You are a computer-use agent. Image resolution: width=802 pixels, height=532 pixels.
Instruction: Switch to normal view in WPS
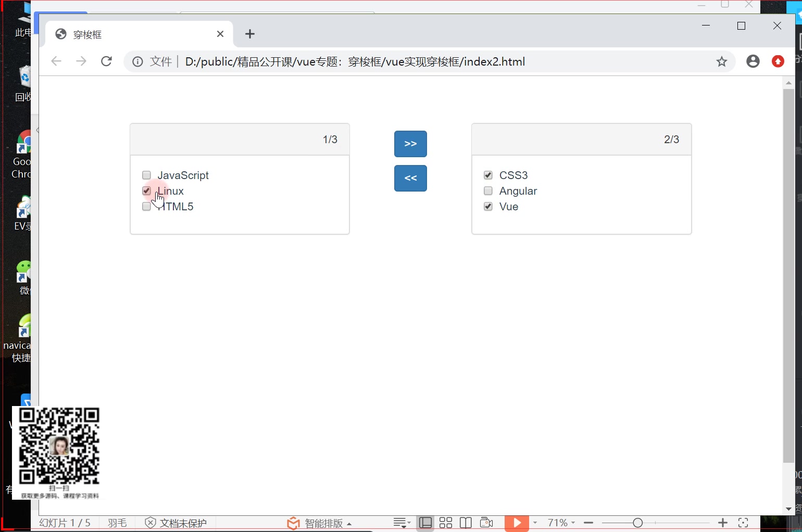tap(425, 523)
